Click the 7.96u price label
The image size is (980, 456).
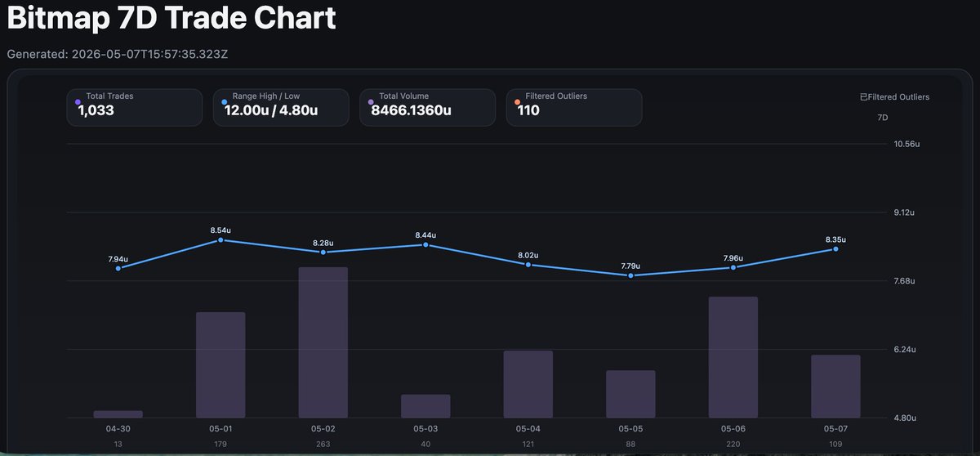[733, 258]
